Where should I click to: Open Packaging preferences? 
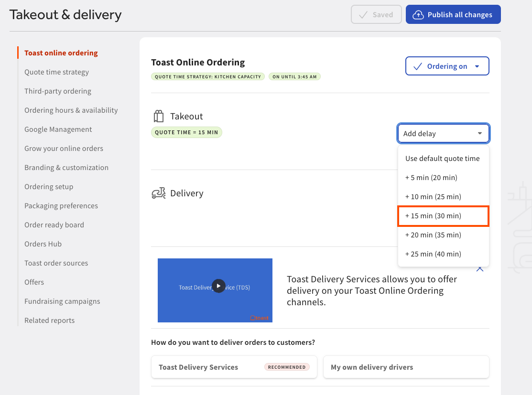click(x=61, y=206)
